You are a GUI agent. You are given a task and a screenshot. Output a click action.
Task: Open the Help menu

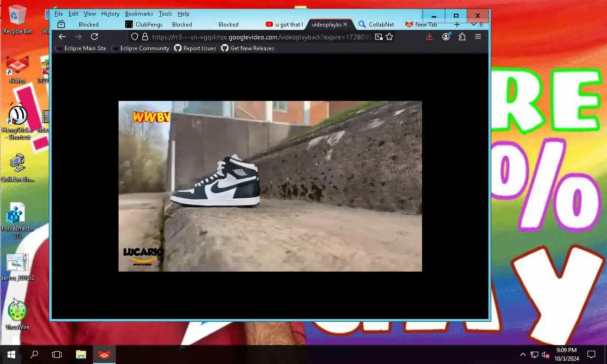pos(184,14)
